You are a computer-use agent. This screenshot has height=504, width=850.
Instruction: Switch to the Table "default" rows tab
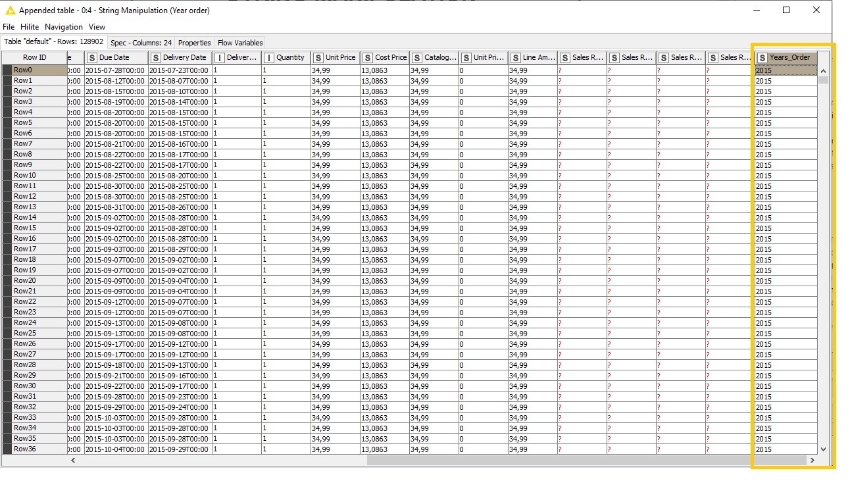pyautogui.click(x=54, y=42)
